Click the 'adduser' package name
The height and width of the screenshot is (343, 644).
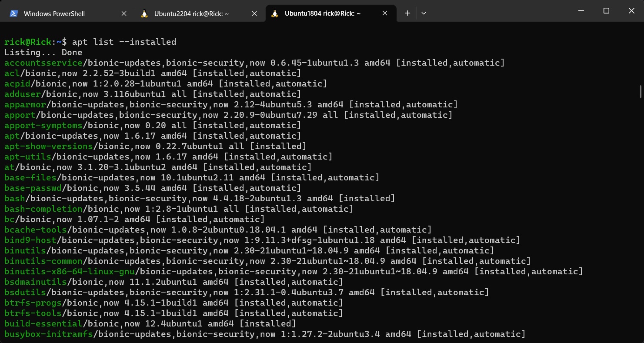point(23,94)
